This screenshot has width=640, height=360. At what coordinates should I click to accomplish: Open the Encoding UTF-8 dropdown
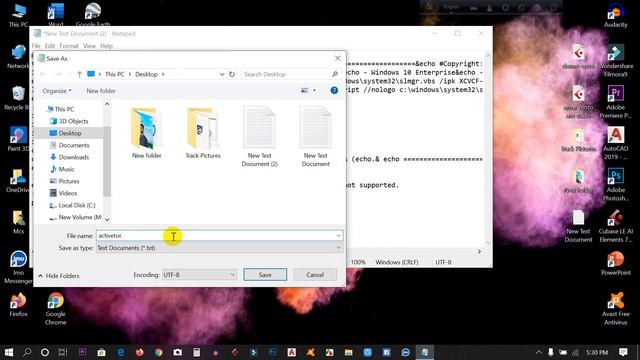click(x=199, y=275)
